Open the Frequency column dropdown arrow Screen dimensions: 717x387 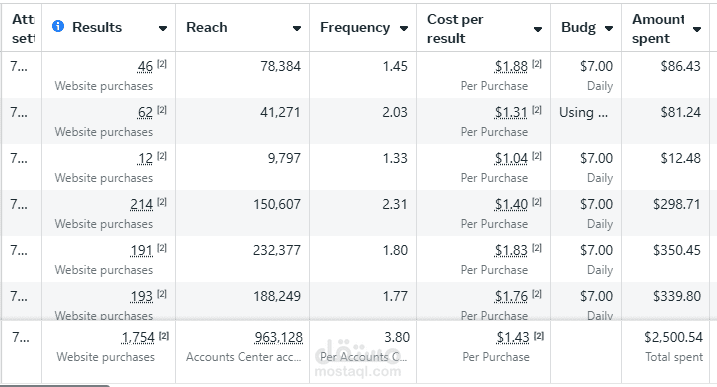(404, 28)
